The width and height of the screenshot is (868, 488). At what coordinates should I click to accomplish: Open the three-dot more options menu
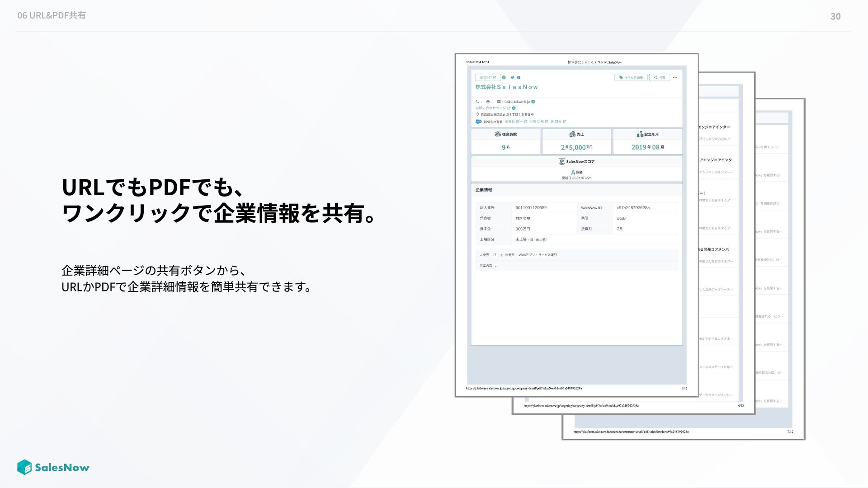[x=675, y=77]
